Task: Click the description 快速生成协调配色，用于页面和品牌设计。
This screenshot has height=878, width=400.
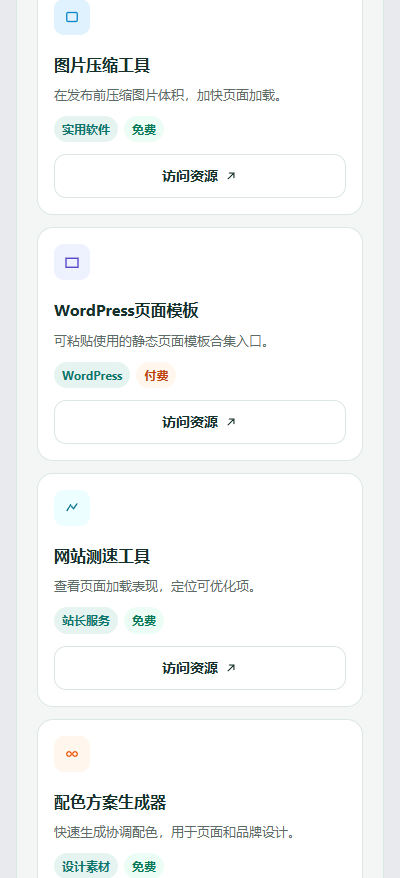Action: (x=175, y=833)
